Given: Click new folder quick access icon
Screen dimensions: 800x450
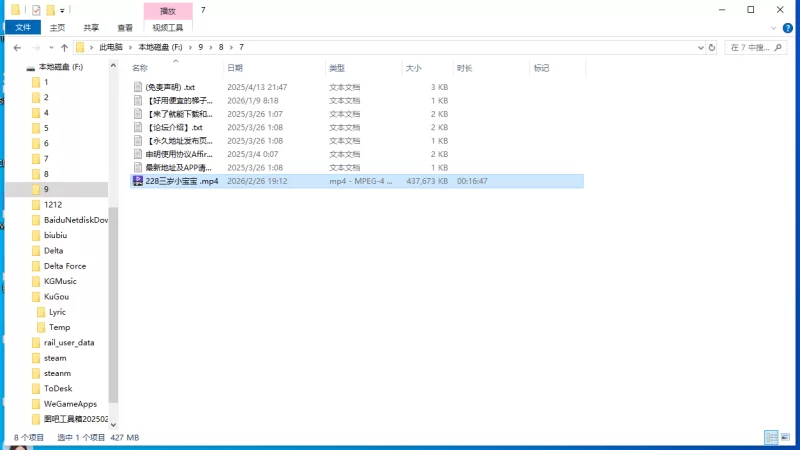Looking at the screenshot, I should [x=50, y=10].
